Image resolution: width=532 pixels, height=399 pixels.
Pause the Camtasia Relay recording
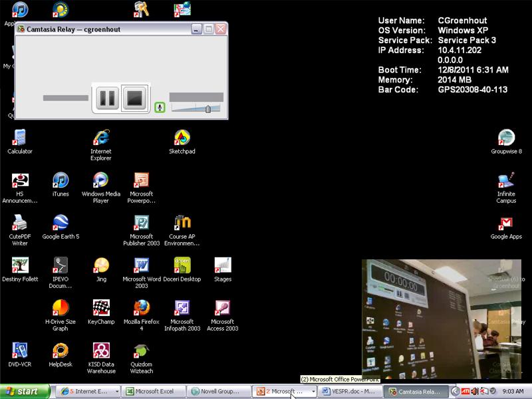[x=107, y=98]
